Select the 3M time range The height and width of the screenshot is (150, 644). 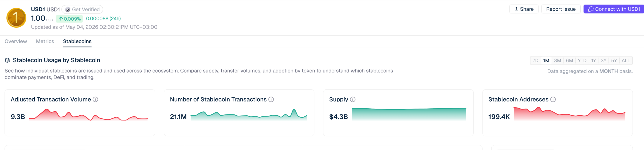[x=558, y=60]
